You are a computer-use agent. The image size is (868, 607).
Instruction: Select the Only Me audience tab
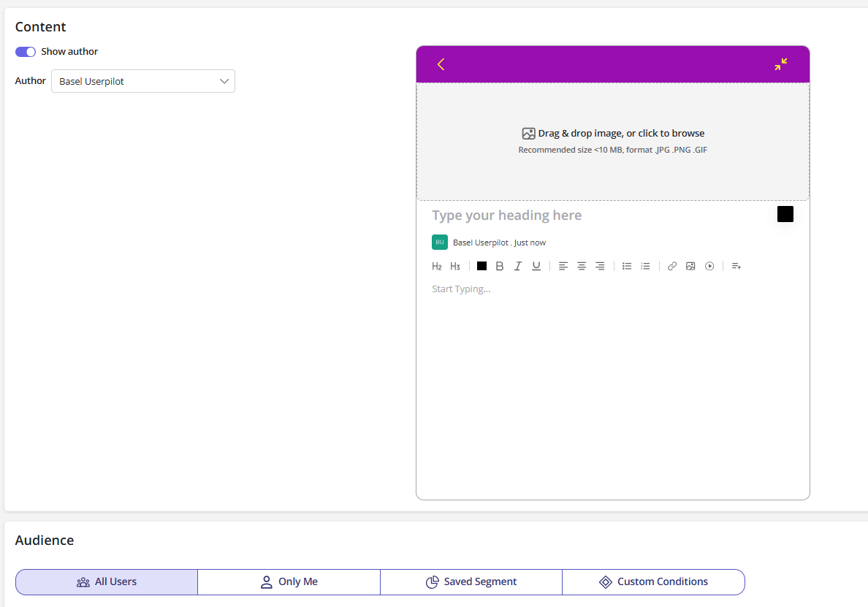289,582
